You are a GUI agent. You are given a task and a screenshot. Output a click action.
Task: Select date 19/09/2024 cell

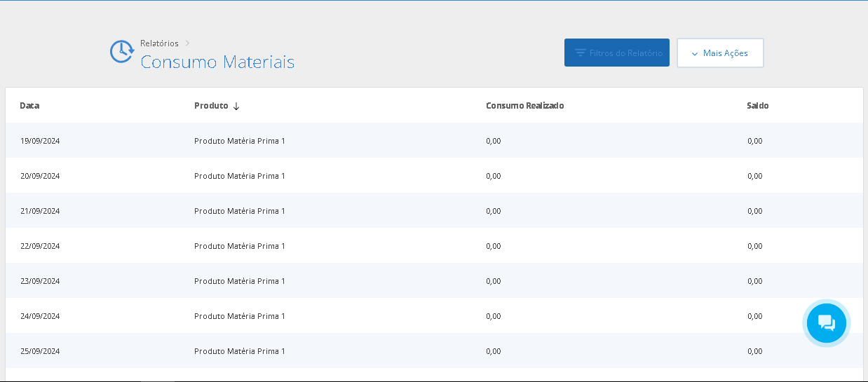point(40,141)
